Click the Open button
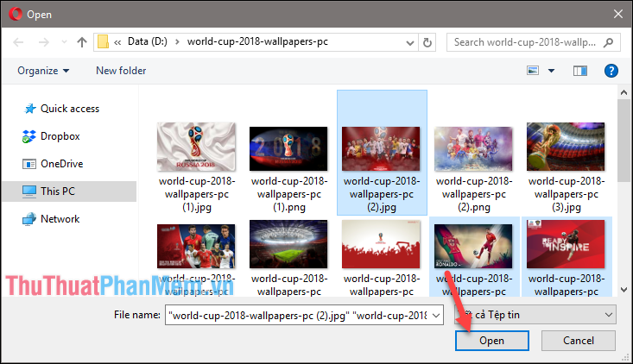Viewport: 633px width, 364px height. coord(491,341)
